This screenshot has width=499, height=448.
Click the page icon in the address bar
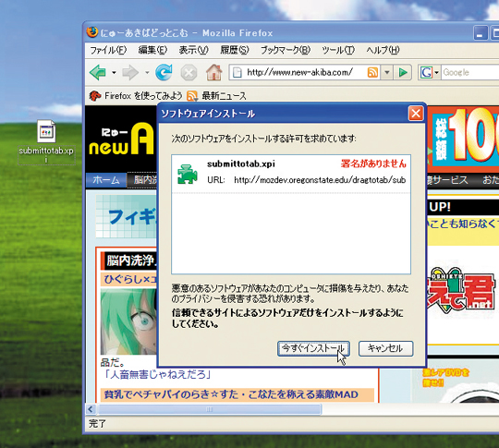[237, 73]
